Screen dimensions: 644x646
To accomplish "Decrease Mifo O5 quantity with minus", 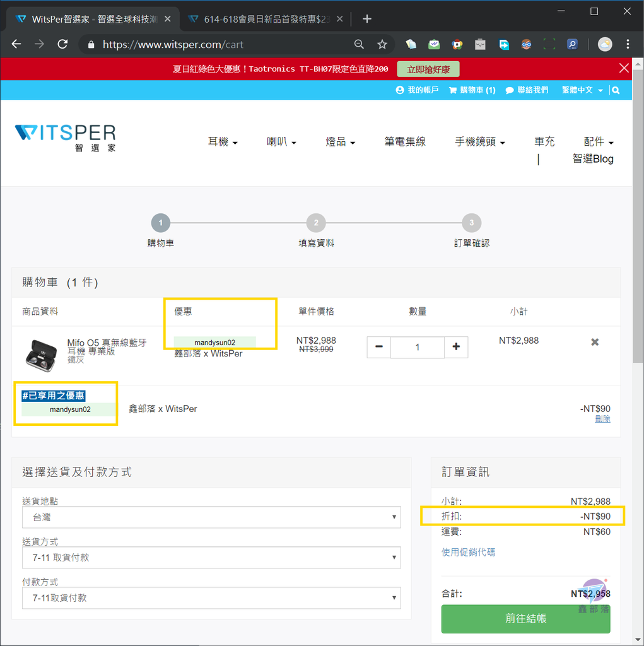I will 379,347.
